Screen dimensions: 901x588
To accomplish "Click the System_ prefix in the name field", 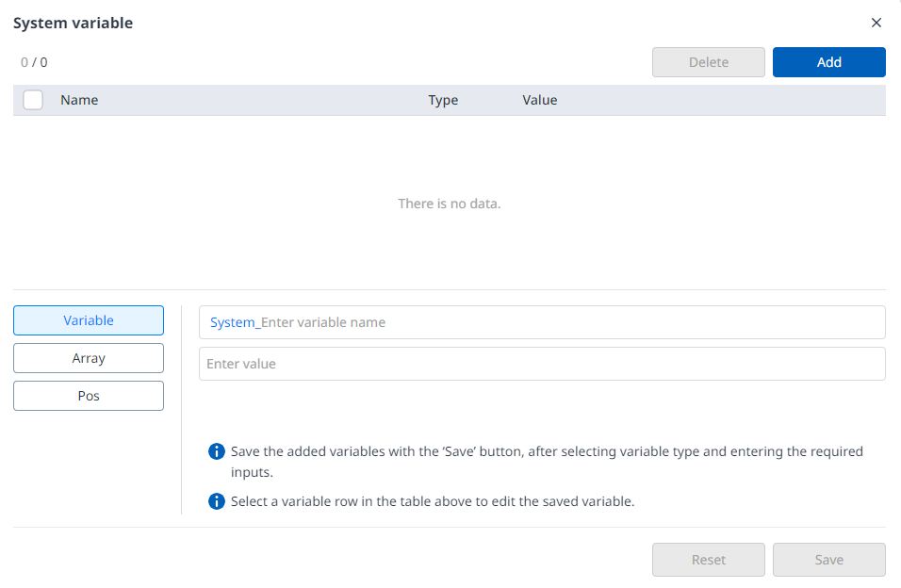I will coord(234,322).
